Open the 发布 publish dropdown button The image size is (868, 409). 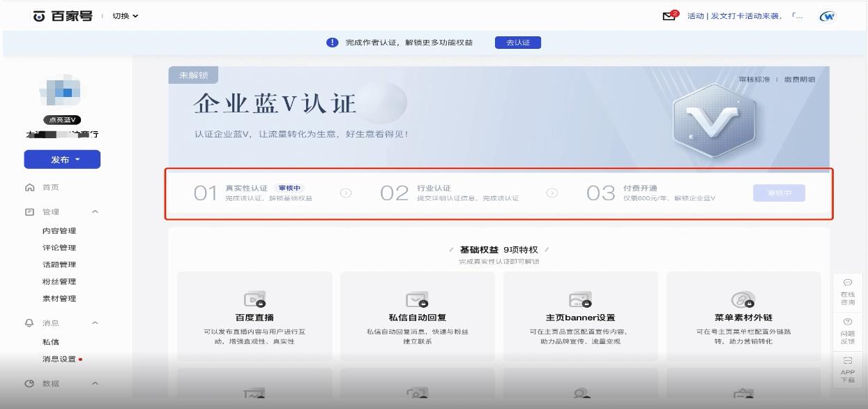coord(62,159)
